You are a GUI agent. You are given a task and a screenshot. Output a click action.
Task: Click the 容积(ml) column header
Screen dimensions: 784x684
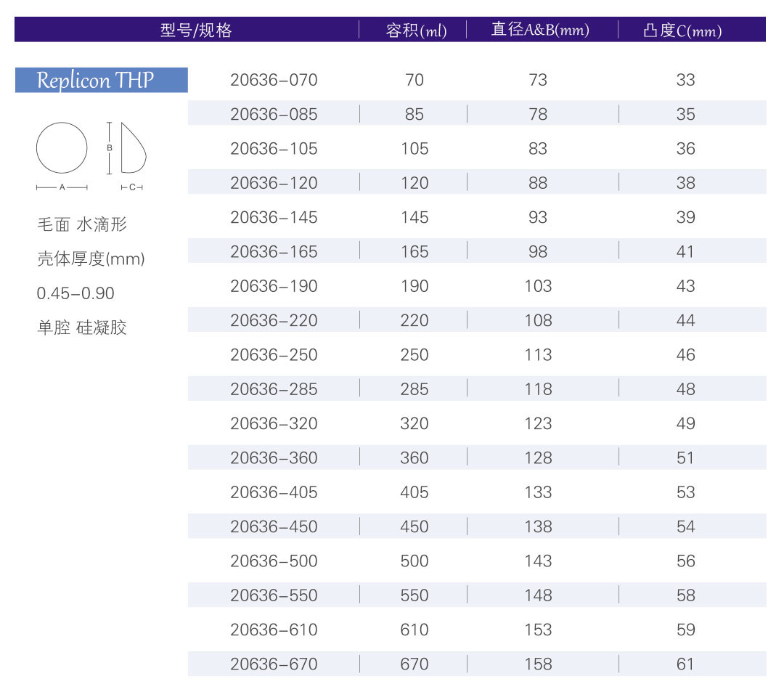tap(416, 30)
